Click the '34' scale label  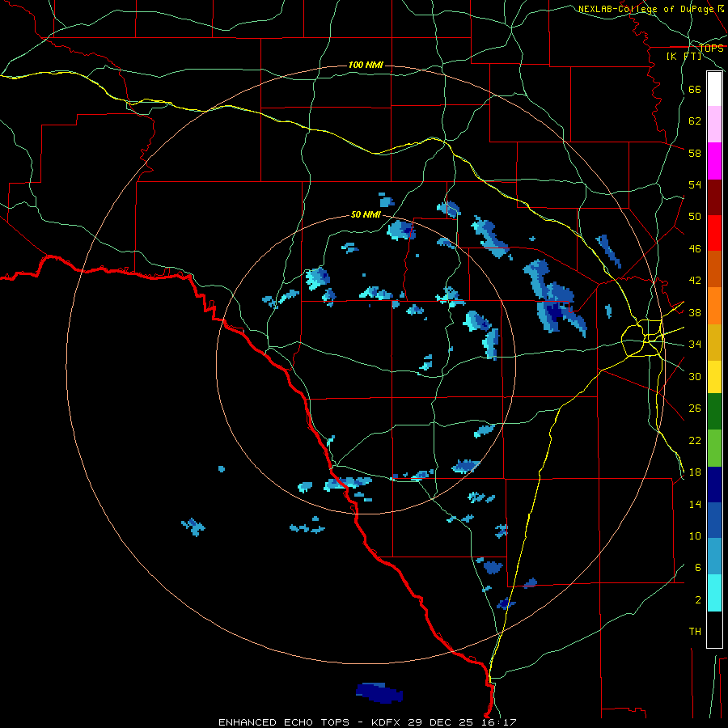pos(695,345)
